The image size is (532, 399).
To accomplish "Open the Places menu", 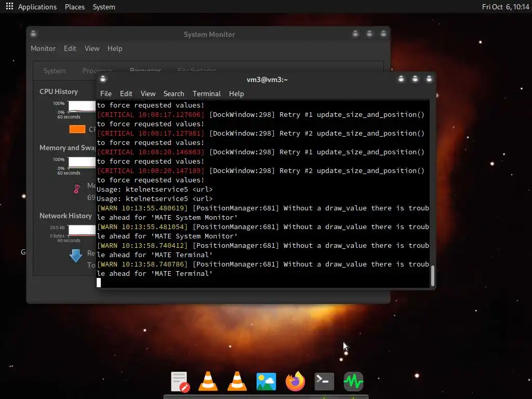I will 75,7.
